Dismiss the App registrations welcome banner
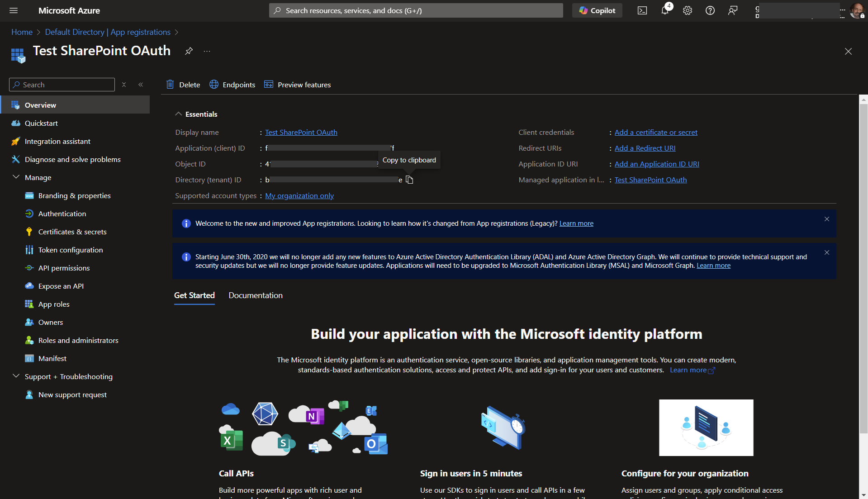Screen dimensions: 868x499 pyautogui.click(x=826, y=219)
